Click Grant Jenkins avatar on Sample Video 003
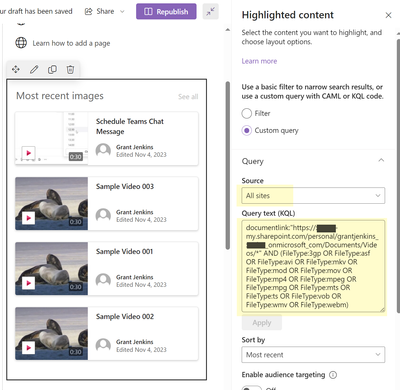Screen dimensions: 400x390 103,215
